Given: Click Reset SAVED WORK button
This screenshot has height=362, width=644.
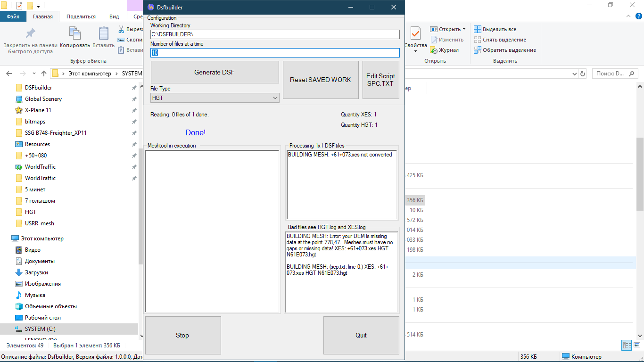Looking at the screenshot, I should tap(321, 80).
